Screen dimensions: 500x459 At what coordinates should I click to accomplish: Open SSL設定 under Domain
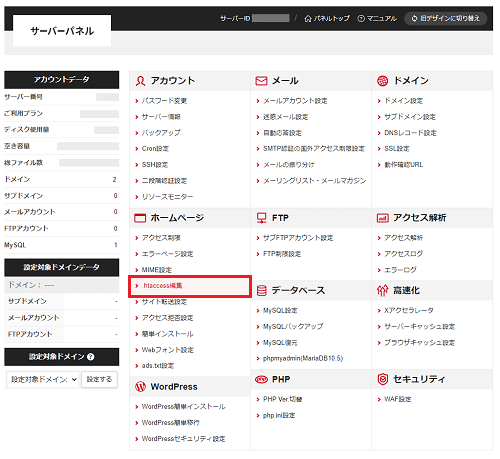(397, 149)
